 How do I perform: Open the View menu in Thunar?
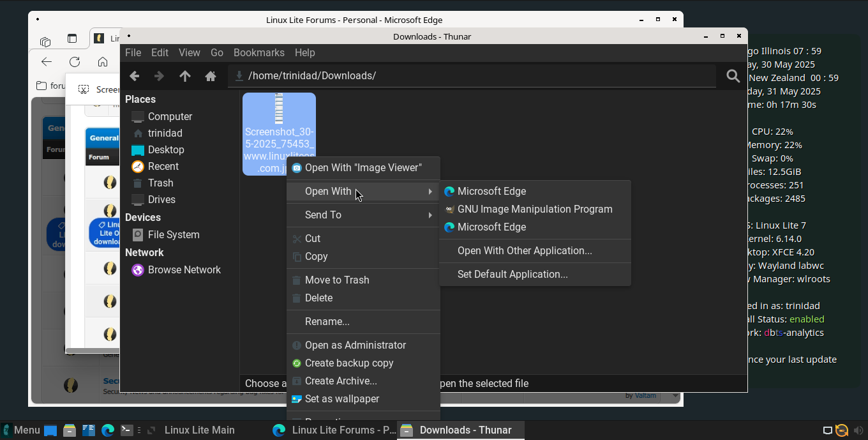click(190, 53)
